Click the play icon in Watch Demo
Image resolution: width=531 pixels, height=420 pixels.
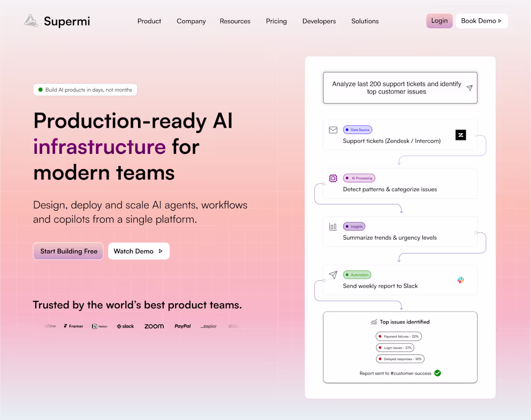click(x=161, y=251)
